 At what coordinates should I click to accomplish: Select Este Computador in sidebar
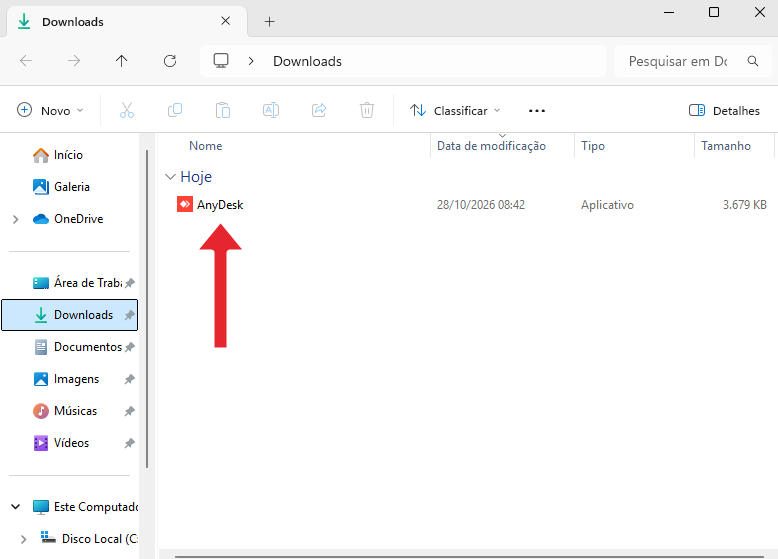85,506
